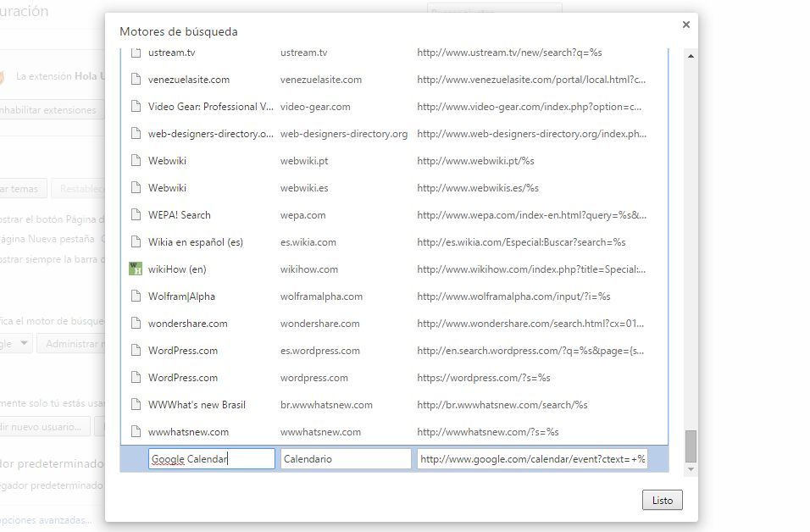Click the es.wikia.com keyword

tap(308, 241)
